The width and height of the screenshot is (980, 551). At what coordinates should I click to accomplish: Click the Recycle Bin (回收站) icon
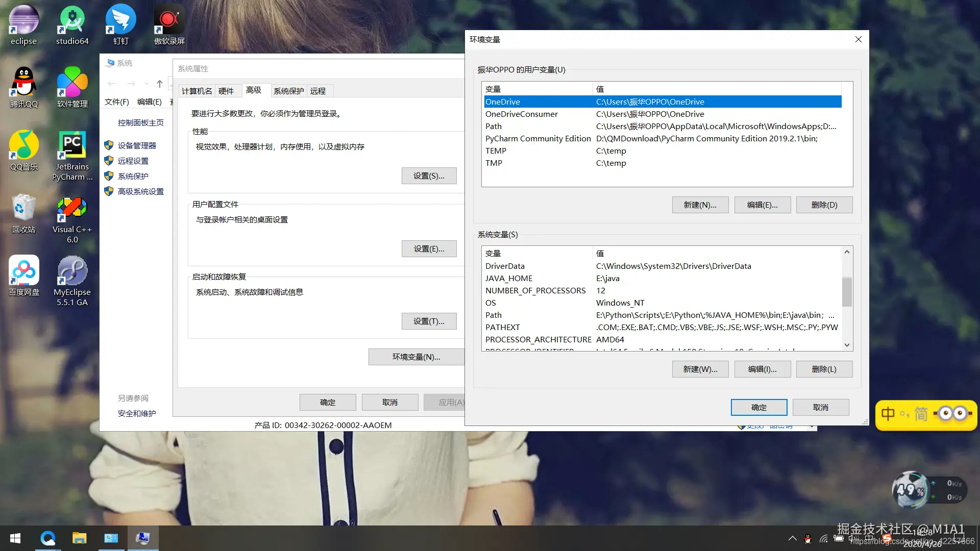pos(23,213)
